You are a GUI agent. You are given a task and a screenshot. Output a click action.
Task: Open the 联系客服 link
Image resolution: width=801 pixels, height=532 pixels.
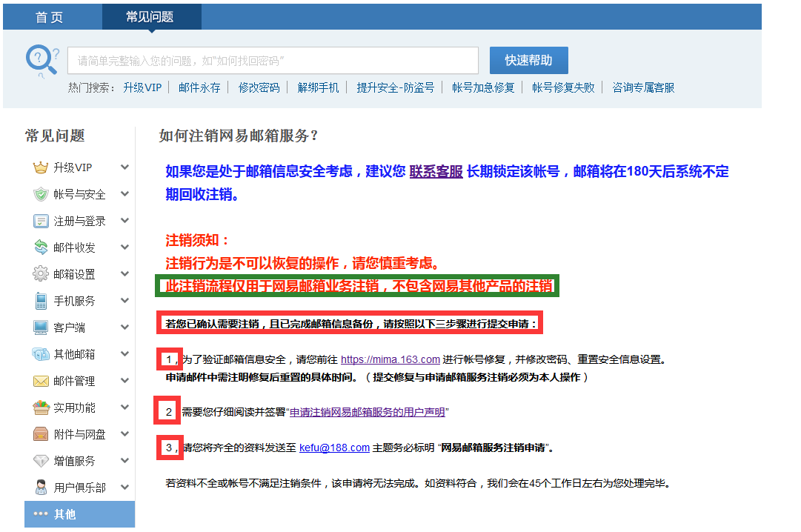tap(436, 172)
